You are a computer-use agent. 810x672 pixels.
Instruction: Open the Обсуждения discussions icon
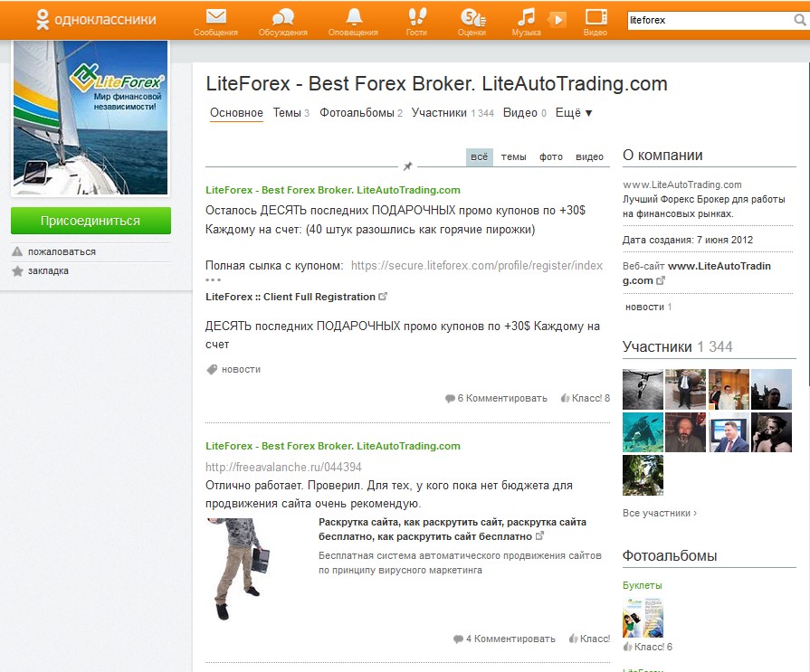pos(282,23)
